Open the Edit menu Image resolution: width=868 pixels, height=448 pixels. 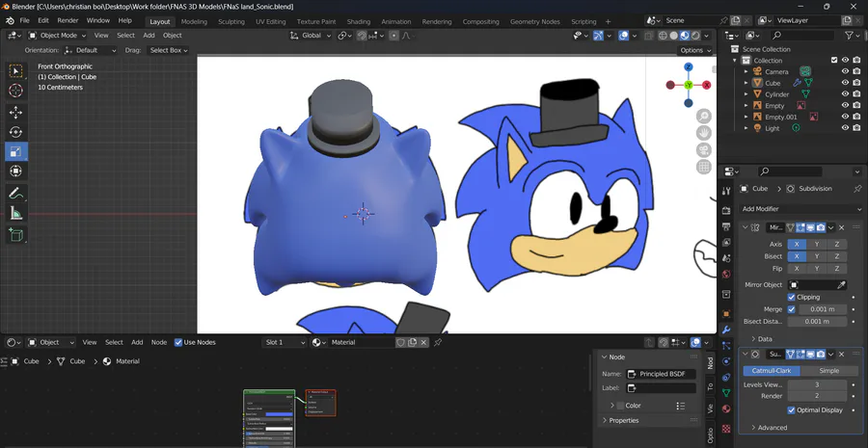coord(43,20)
